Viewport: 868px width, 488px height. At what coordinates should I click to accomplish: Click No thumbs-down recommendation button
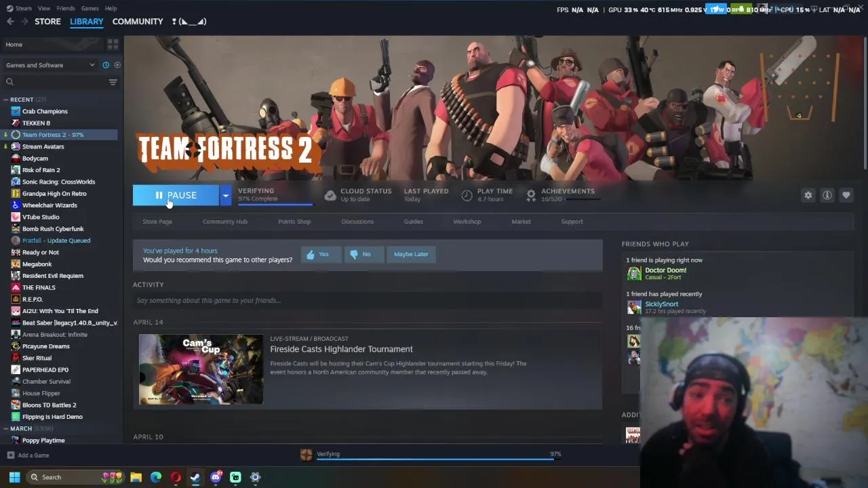coord(363,254)
